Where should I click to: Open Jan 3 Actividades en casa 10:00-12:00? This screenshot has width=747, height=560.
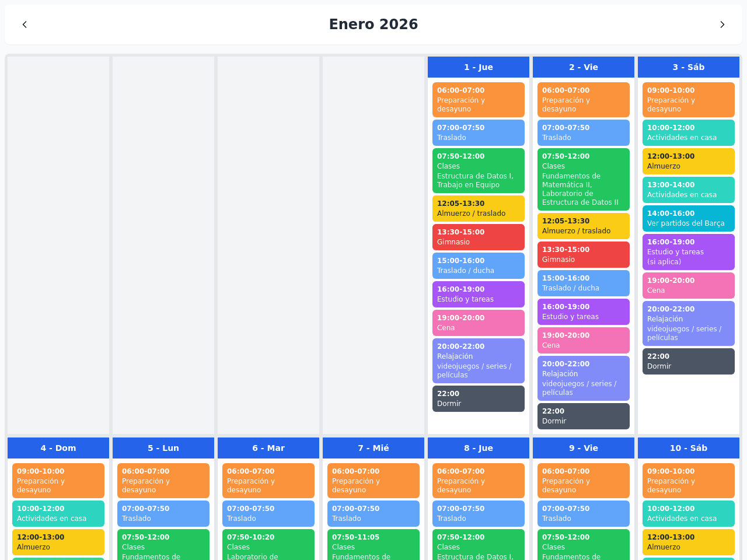click(689, 132)
